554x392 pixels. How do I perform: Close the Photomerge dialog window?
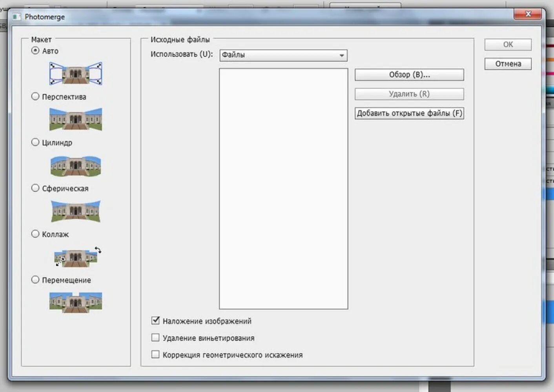tap(528, 14)
